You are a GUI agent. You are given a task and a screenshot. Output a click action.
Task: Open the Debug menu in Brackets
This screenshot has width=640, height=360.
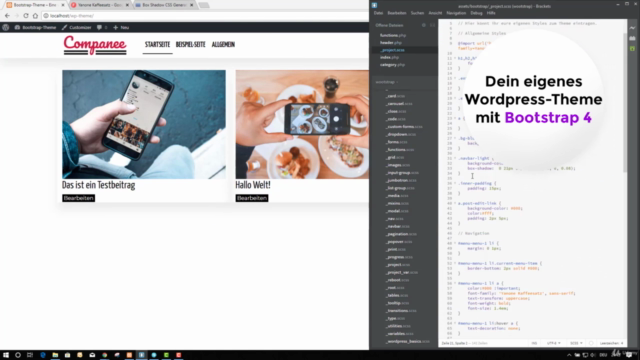click(476, 13)
